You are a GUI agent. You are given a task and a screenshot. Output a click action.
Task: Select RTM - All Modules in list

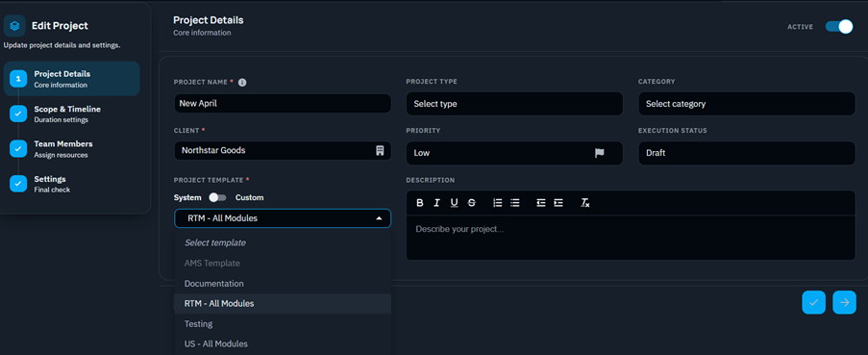pyautogui.click(x=283, y=303)
